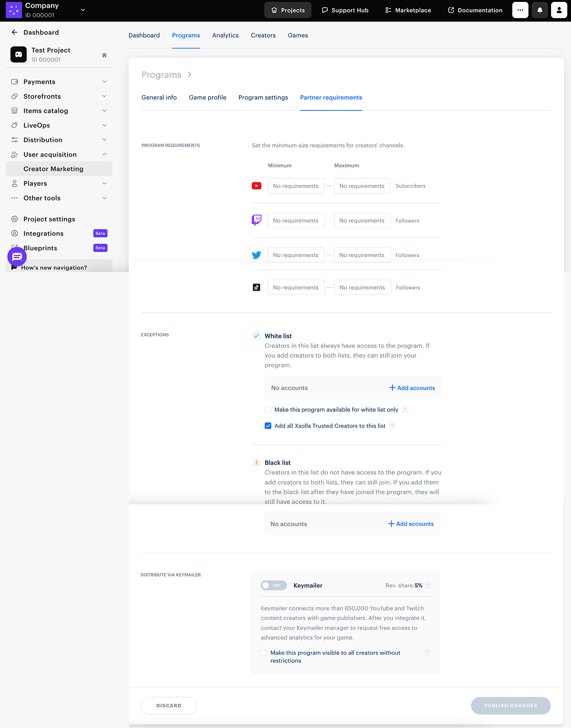Screen dimensions: 571x728
Task: Click the home icon beside Test Project
Action: [104, 55]
